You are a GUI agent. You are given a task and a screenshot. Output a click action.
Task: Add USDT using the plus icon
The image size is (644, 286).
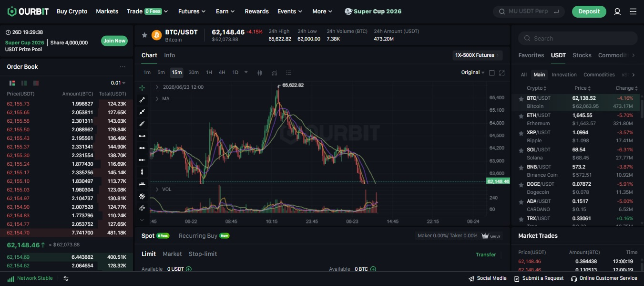189,269
